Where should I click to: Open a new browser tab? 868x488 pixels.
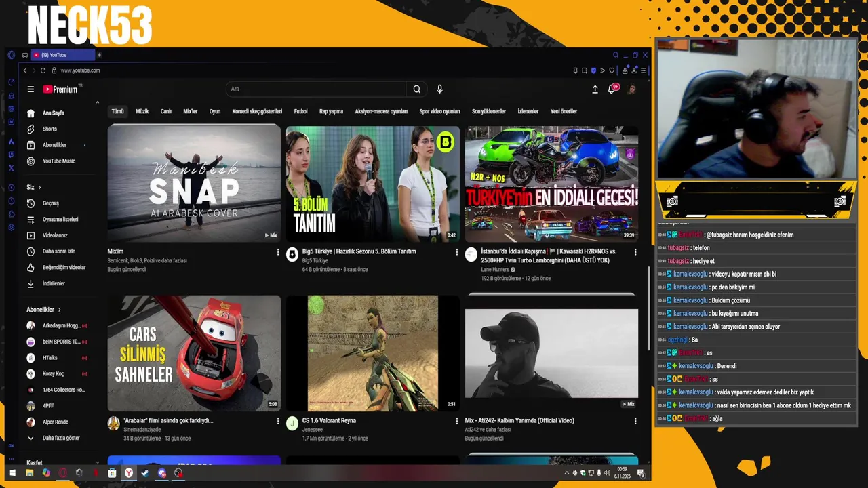coord(99,55)
